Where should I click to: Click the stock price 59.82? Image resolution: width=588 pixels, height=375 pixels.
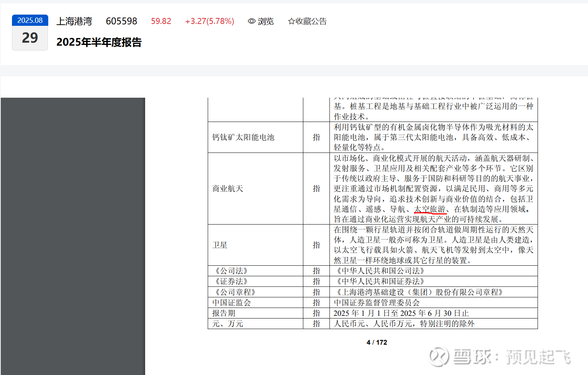(x=161, y=21)
